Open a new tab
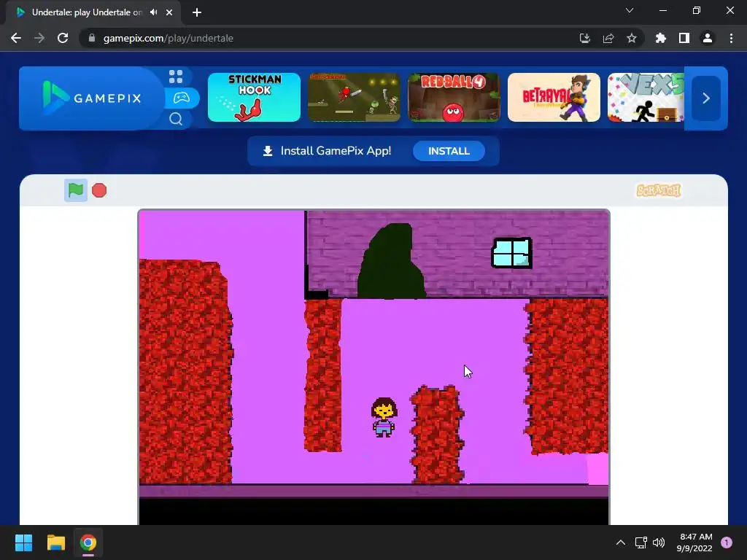The height and width of the screenshot is (560, 747). (197, 12)
